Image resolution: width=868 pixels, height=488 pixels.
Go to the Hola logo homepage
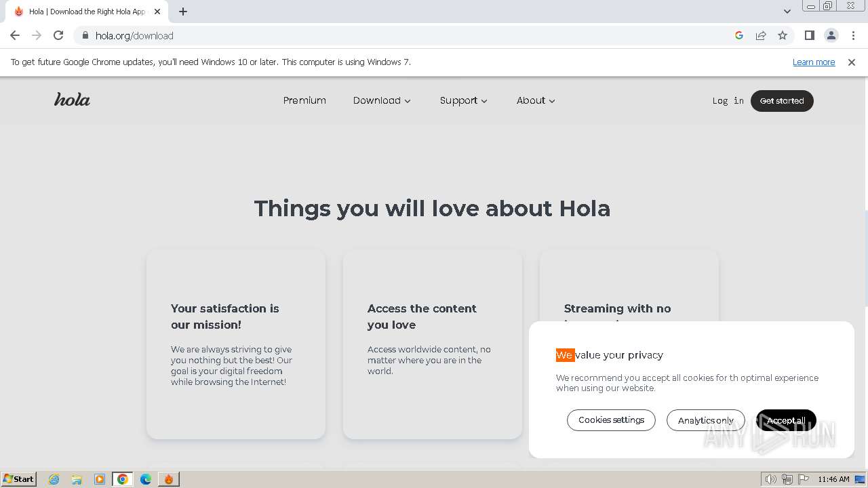[x=72, y=100]
